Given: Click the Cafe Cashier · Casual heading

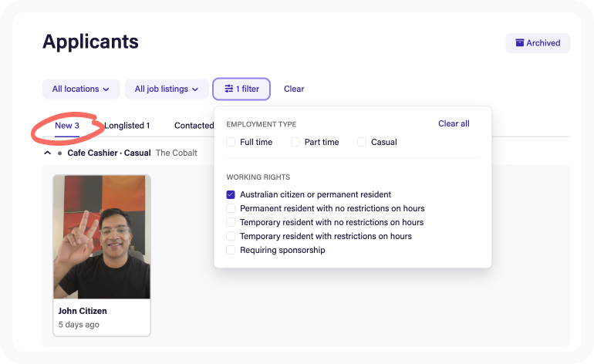Looking at the screenshot, I should click(x=109, y=153).
